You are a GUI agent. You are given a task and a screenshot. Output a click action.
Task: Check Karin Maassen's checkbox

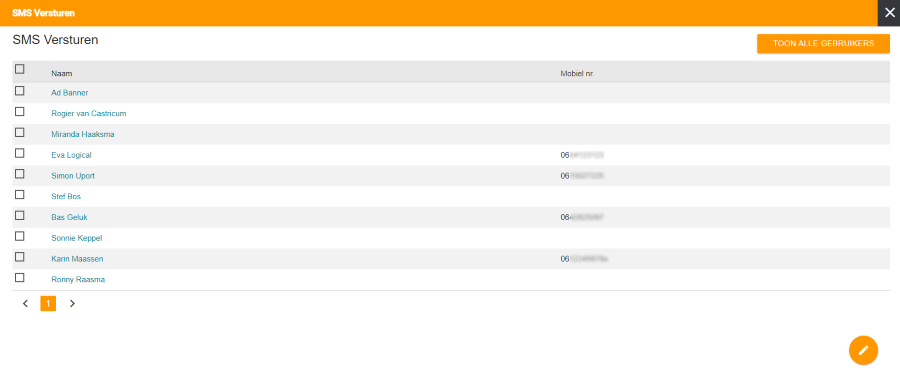click(20, 257)
